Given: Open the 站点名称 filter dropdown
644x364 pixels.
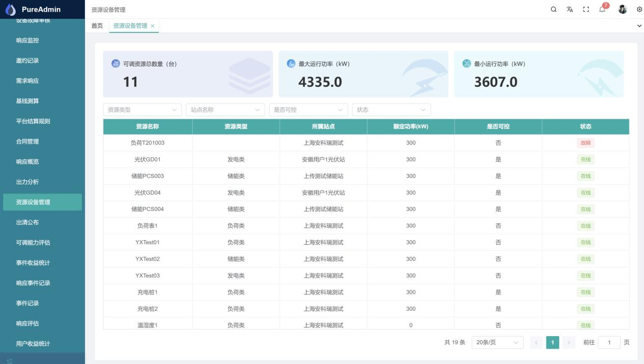Looking at the screenshot, I should click(x=224, y=109).
